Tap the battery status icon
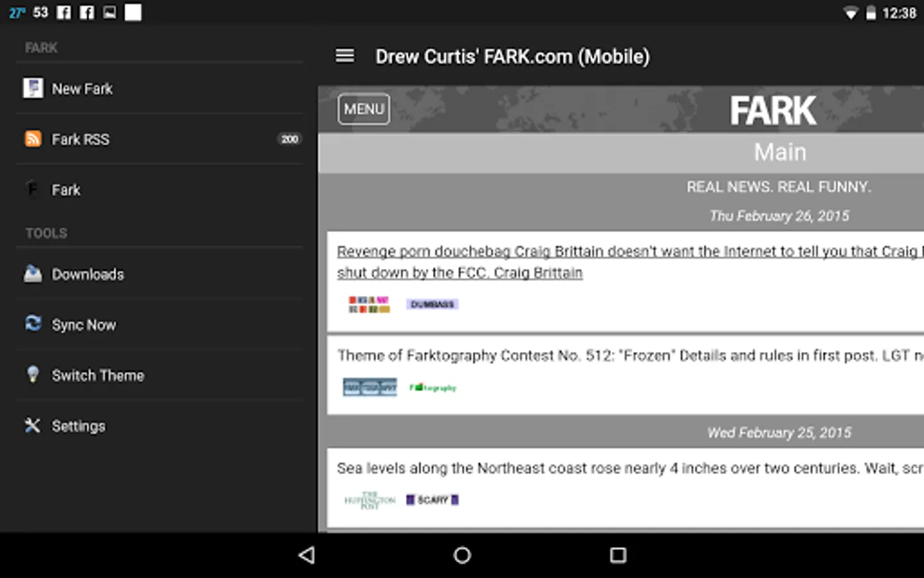Screen dimensions: 924x578 871,13
